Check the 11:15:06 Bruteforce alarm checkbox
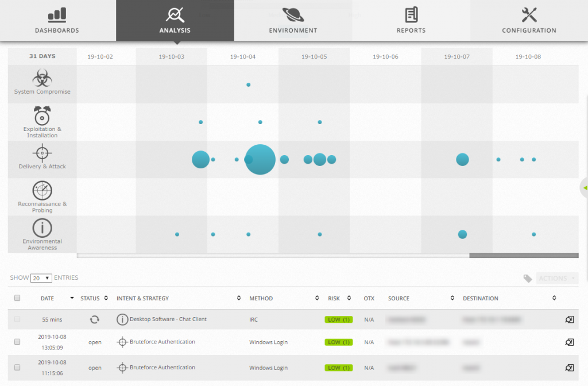This screenshot has width=588, height=386. pos(17,367)
